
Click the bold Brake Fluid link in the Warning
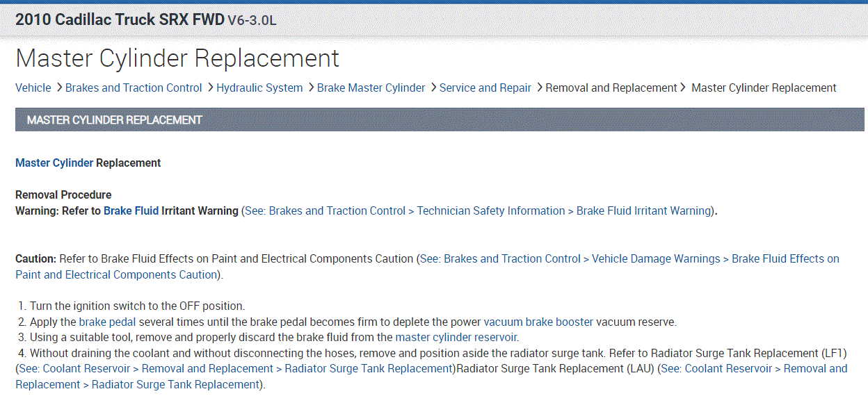[131, 211]
